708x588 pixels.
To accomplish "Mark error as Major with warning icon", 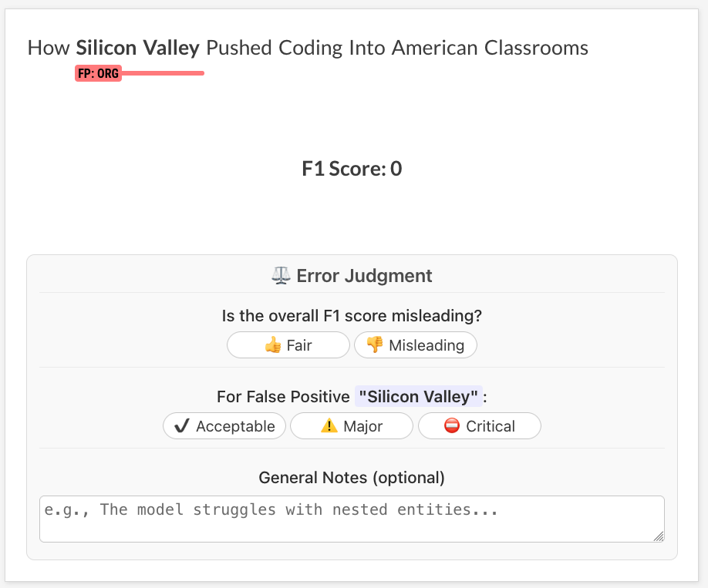I will [329, 426].
